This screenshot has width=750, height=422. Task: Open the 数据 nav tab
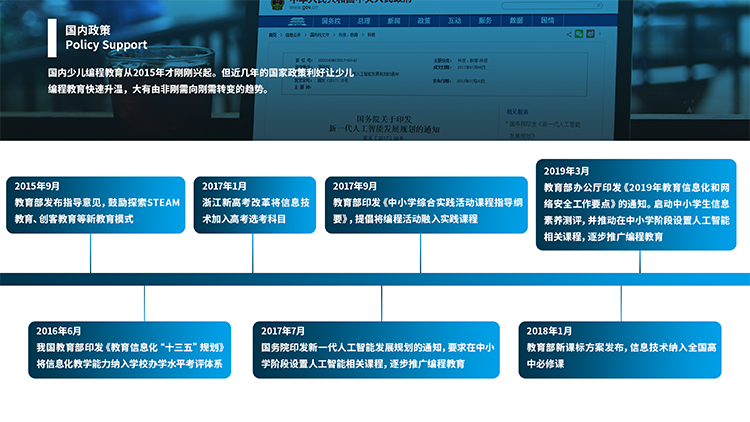[516, 21]
